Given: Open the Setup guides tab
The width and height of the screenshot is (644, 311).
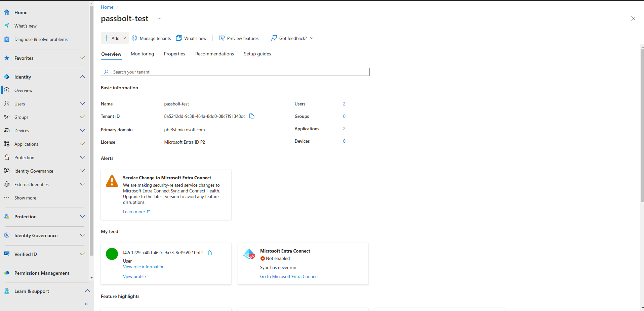Looking at the screenshot, I should pyautogui.click(x=257, y=54).
